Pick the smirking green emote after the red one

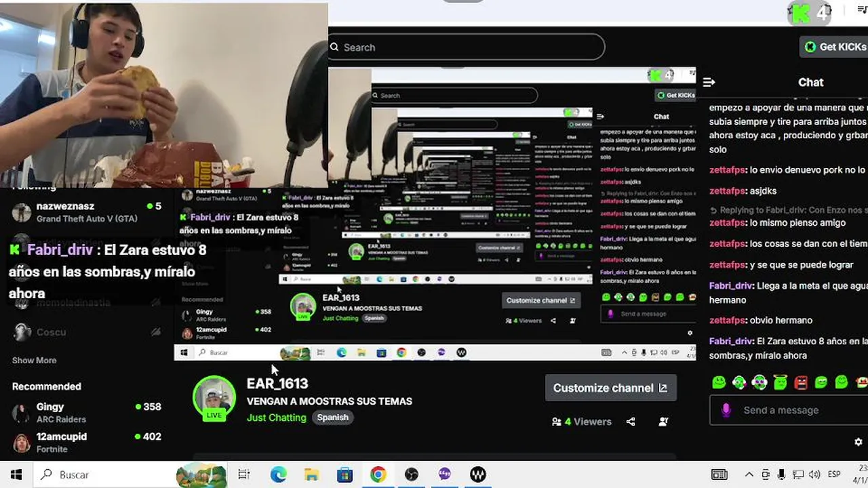(821, 382)
